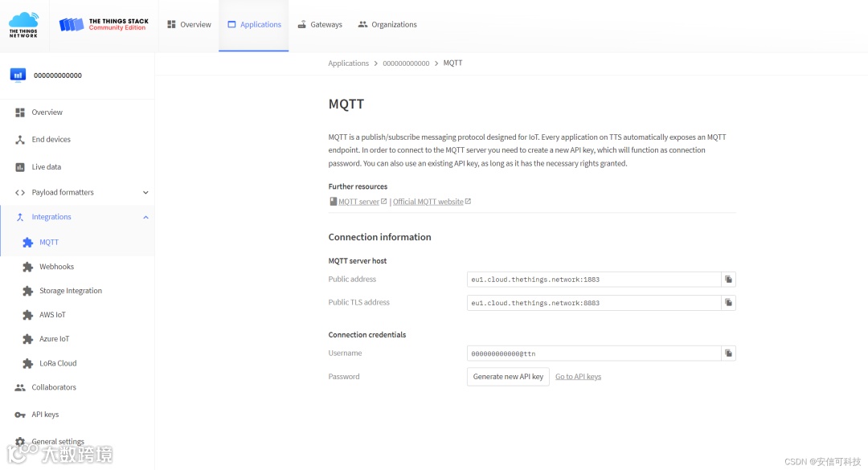Click the MQTT page heading
This screenshot has width=868, height=470.
pyautogui.click(x=346, y=104)
